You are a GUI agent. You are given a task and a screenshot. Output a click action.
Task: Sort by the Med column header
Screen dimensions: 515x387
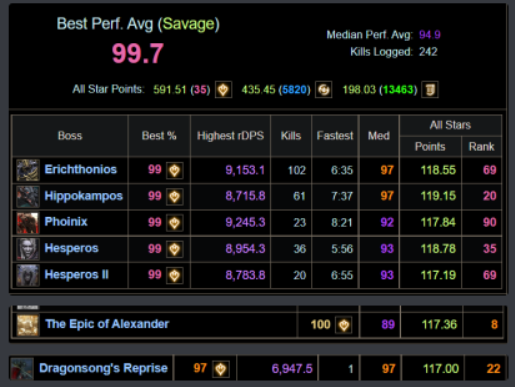379,136
